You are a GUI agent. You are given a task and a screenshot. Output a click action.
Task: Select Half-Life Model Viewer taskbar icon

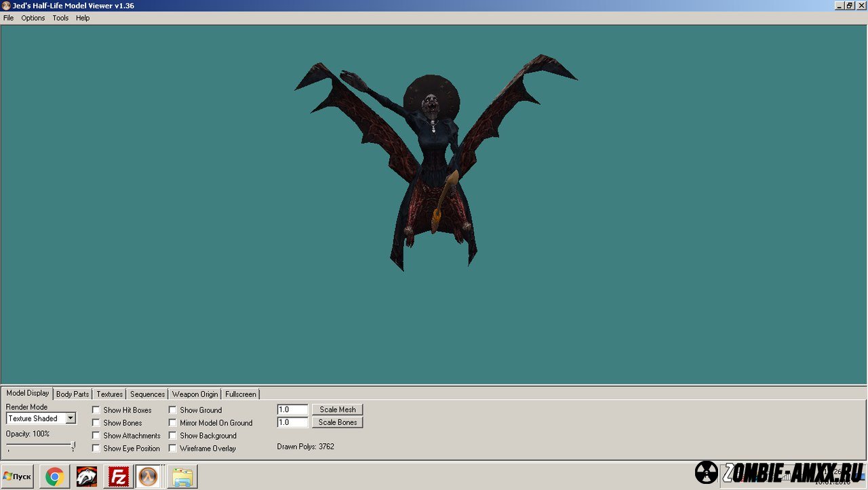point(148,477)
